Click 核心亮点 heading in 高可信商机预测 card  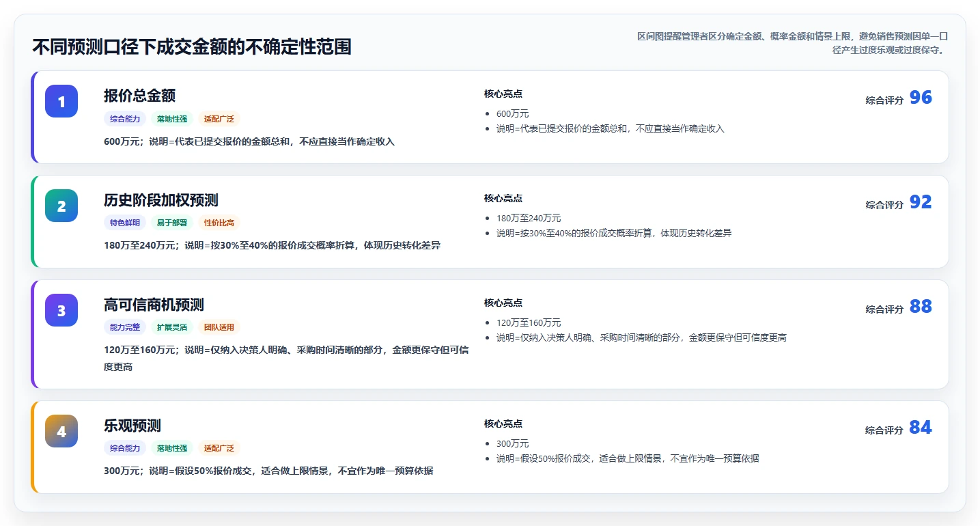click(503, 303)
